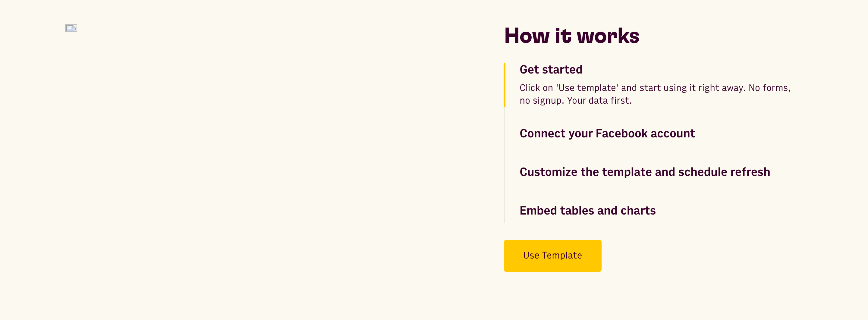This screenshot has width=868, height=320.
Task: Click the word 'Facebook' in the second step
Action: (x=621, y=133)
